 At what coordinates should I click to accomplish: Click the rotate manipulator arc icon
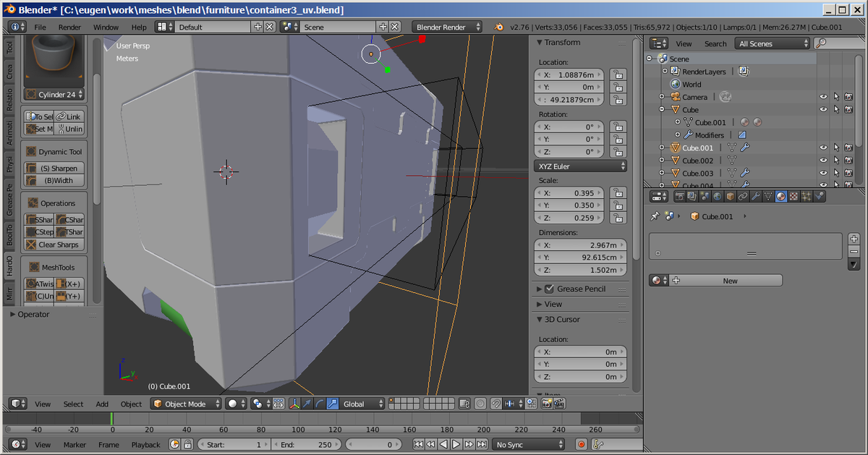click(x=320, y=404)
